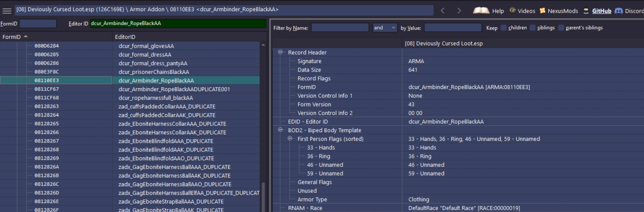Viewport: 644px width, 212px height.
Task: Click the Editor ID search field
Action: click(x=178, y=23)
